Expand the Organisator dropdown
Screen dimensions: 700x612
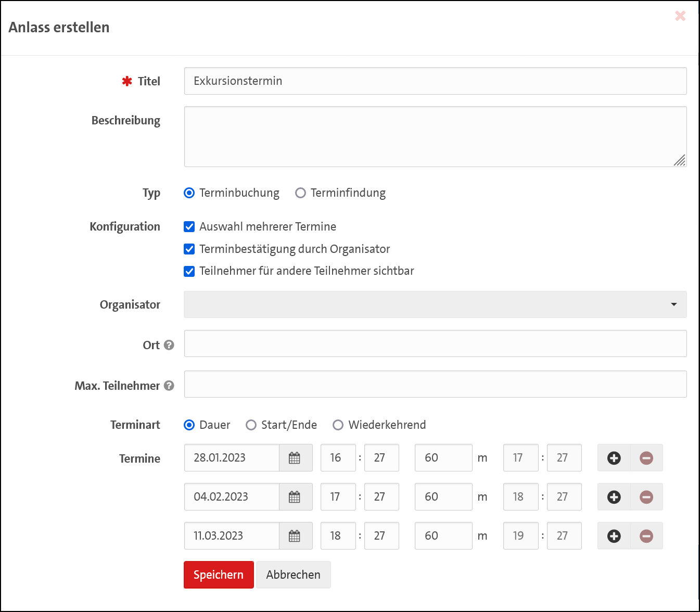pos(435,304)
